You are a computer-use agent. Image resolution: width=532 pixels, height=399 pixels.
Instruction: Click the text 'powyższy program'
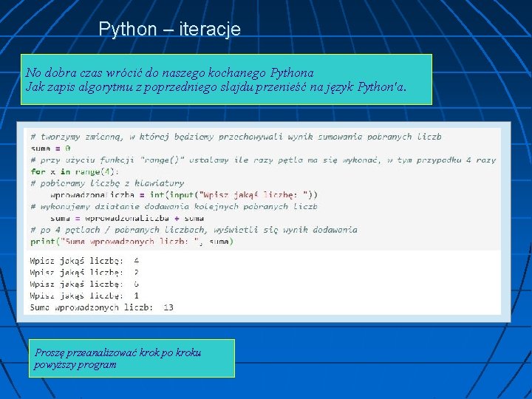[x=75, y=365]
